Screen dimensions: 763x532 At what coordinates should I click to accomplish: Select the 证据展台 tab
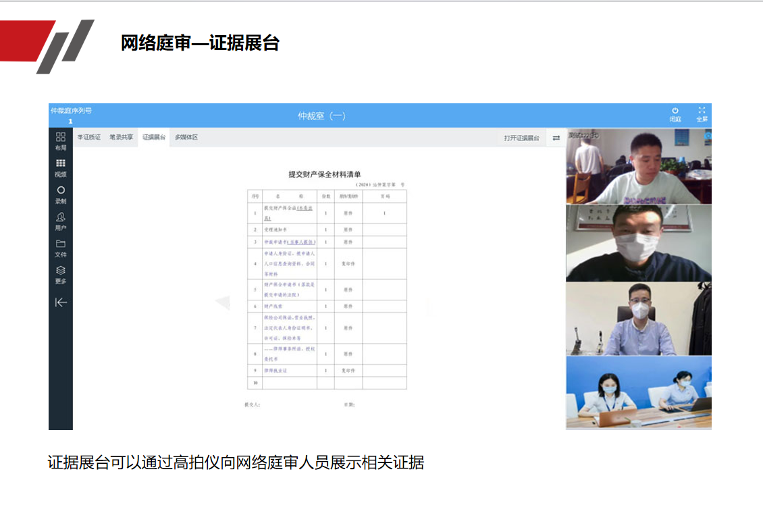(x=154, y=137)
